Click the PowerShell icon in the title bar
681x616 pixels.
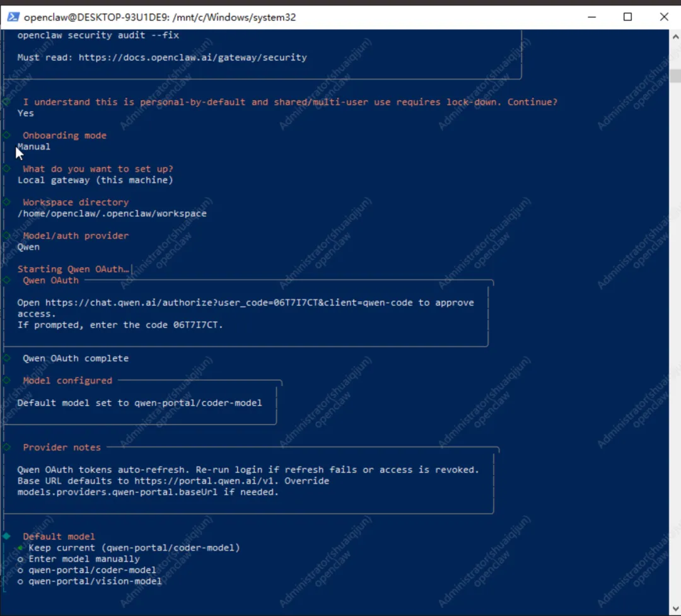[13, 17]
